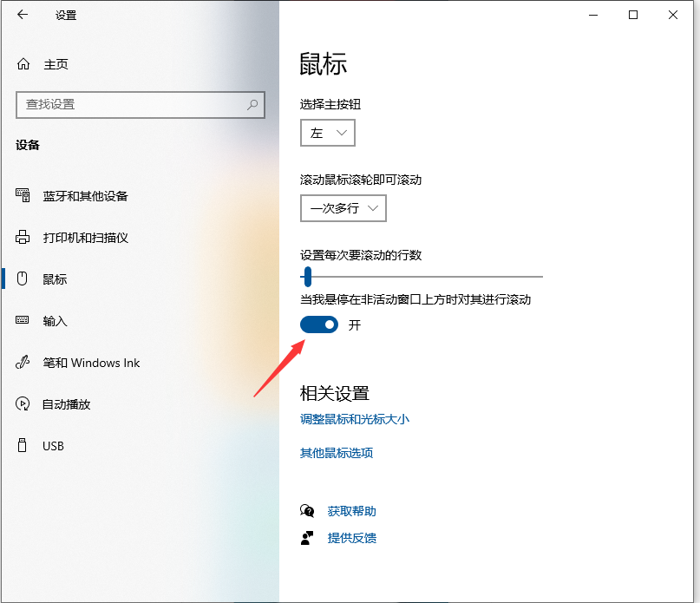Open 其他鼠标选项 link
Screen dimensions: 700x603
coord(337,453)
